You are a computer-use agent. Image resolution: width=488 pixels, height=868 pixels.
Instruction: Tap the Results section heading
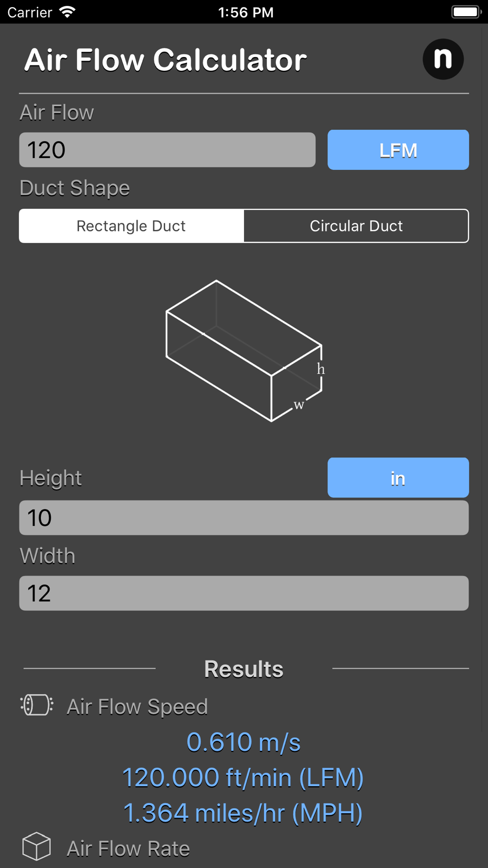pyautogui.click(x=244, y=669)
